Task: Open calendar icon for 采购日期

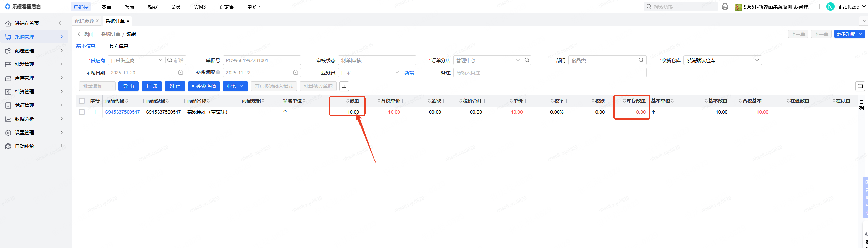Action: [181, 73]
